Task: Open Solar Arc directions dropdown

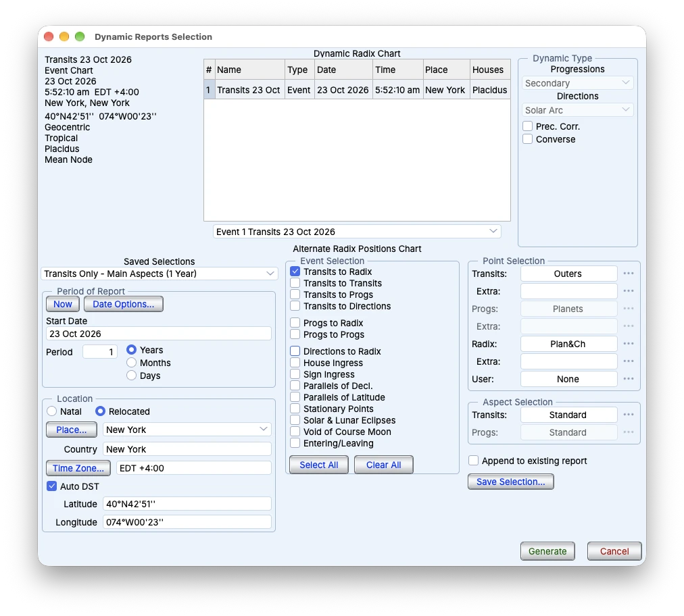Action: (577, 110)
